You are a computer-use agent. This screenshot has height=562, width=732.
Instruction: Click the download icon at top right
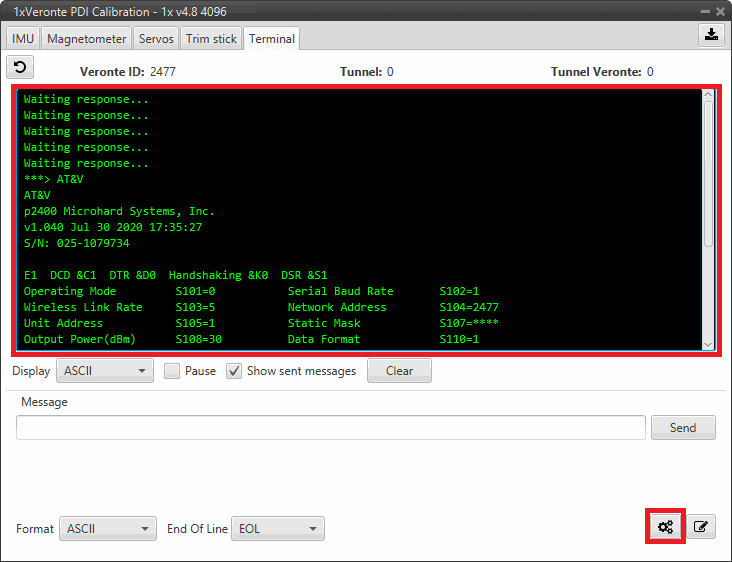pyautogui.click(x=710, y=35)
